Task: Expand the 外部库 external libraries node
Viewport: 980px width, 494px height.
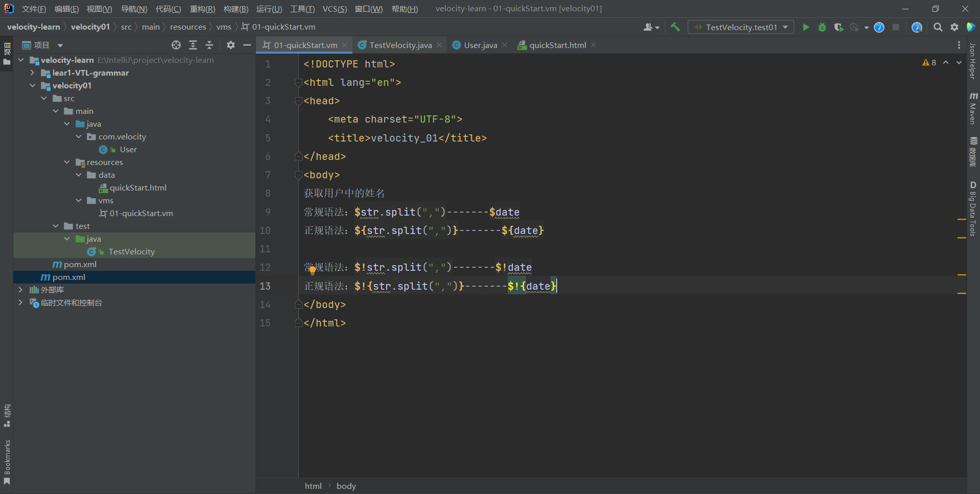Action: 20,290
